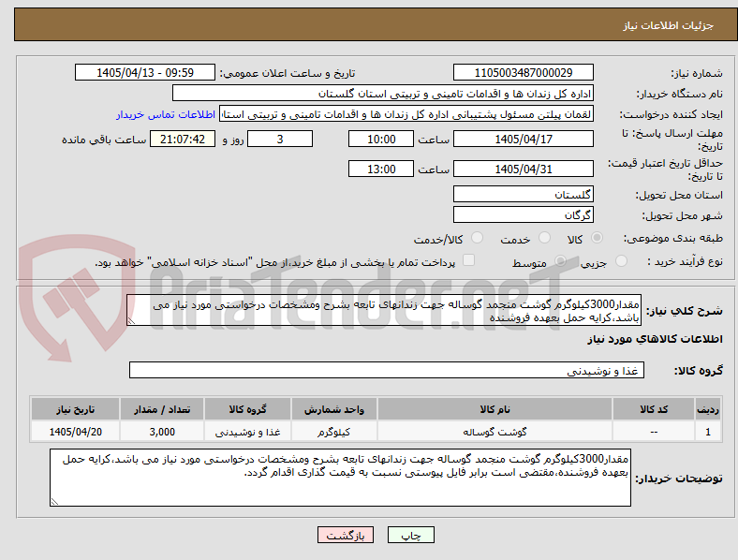Viewport: 738px width, 560px height.
Task: Click the تاریخ نیاز column header
Action: [x=75, y=409]
